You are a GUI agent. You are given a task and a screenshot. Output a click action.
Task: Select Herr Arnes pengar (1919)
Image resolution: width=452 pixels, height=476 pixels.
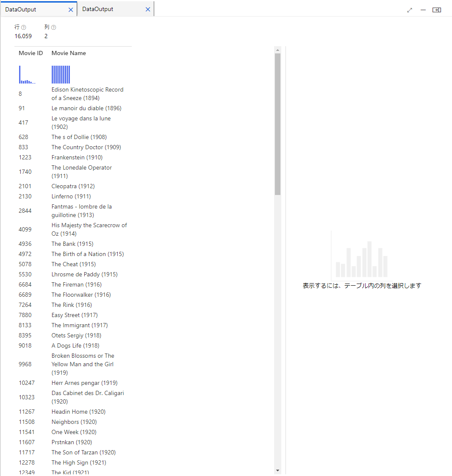point(84,383)
